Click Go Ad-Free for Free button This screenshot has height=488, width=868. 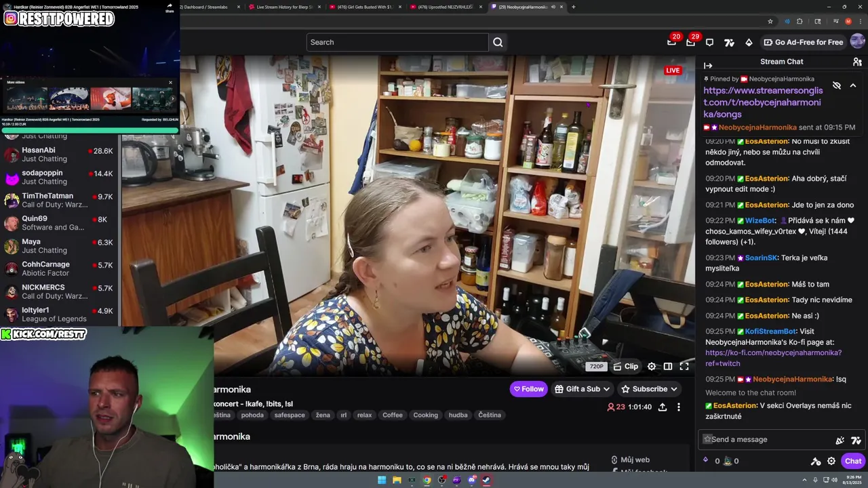coord(803,42)
